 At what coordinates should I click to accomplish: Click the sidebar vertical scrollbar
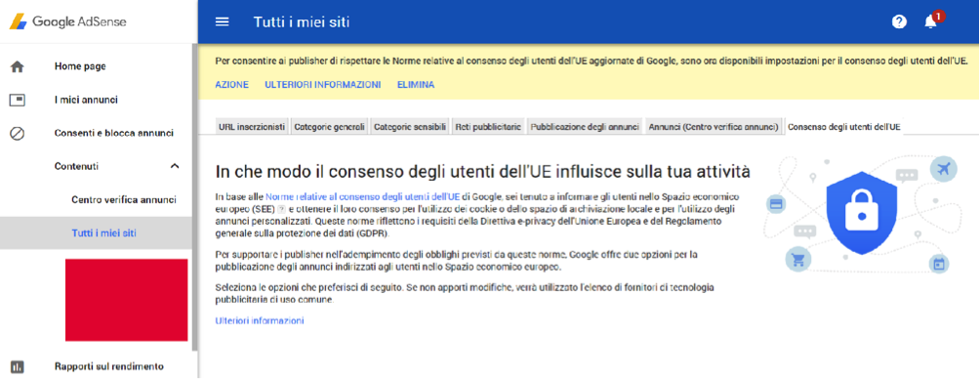(x=195, y=197)
